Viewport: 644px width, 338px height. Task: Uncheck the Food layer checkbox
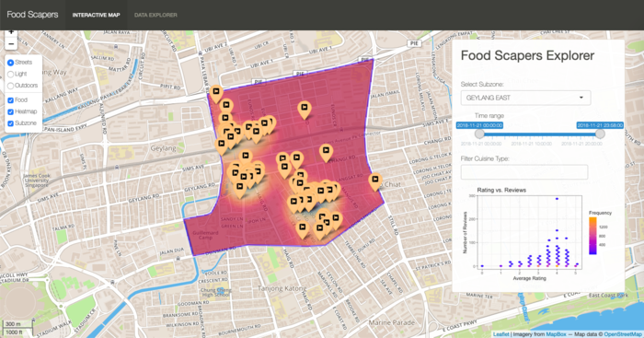pyautogui.click(x=11, y=99)
